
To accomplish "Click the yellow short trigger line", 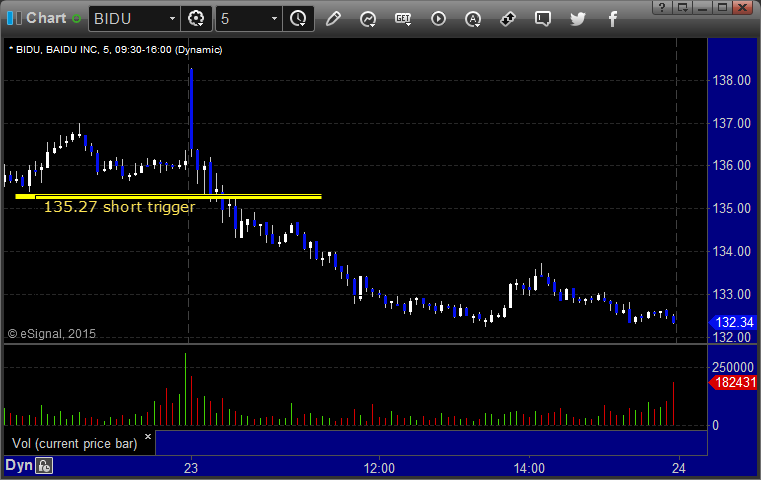I will click(x=168, y=197).
